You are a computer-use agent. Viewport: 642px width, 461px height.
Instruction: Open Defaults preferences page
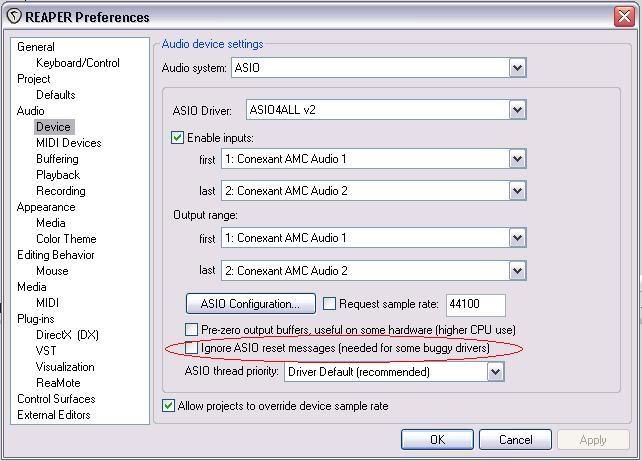pyautogui.click(x=56, y=95)
